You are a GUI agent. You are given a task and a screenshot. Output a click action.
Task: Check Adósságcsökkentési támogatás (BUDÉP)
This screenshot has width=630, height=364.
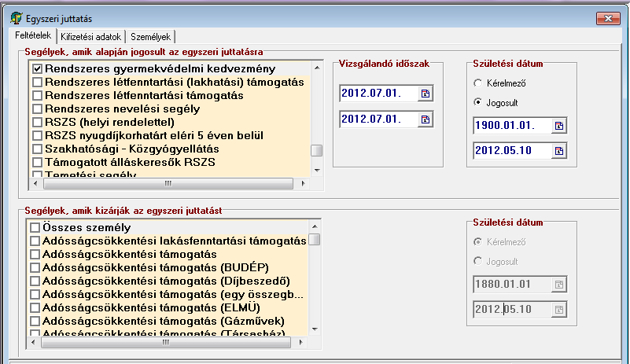click(x=35, y=267)
